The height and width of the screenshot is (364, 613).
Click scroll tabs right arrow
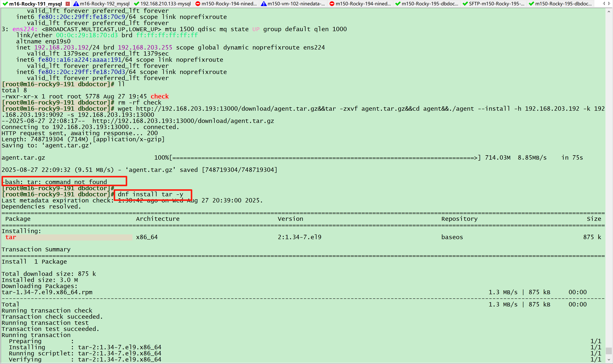[x=609, y=3]
